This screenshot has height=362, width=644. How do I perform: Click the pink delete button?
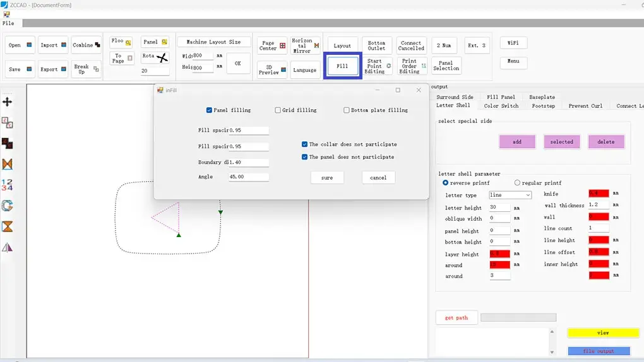point(606,142)
